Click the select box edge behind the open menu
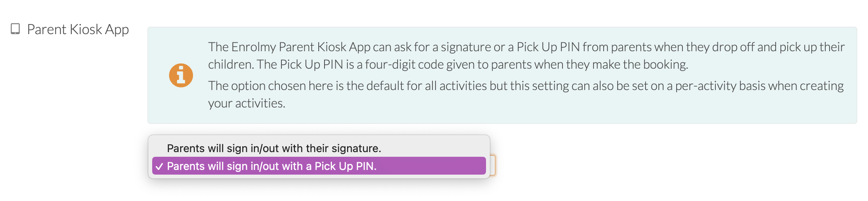 [493, 165]
